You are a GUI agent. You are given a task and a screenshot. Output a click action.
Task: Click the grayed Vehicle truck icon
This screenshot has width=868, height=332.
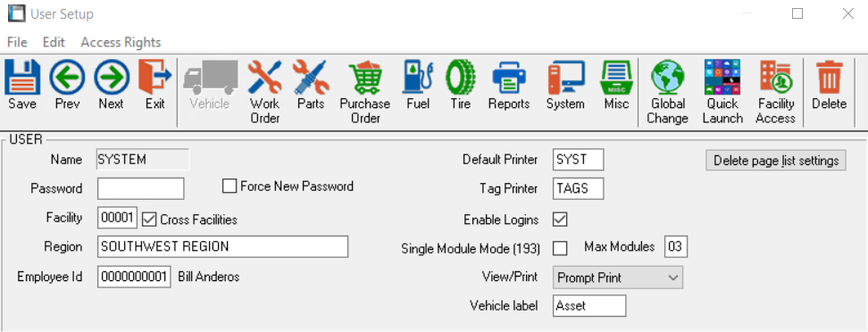pyautogui.click(x=210, y=78)
